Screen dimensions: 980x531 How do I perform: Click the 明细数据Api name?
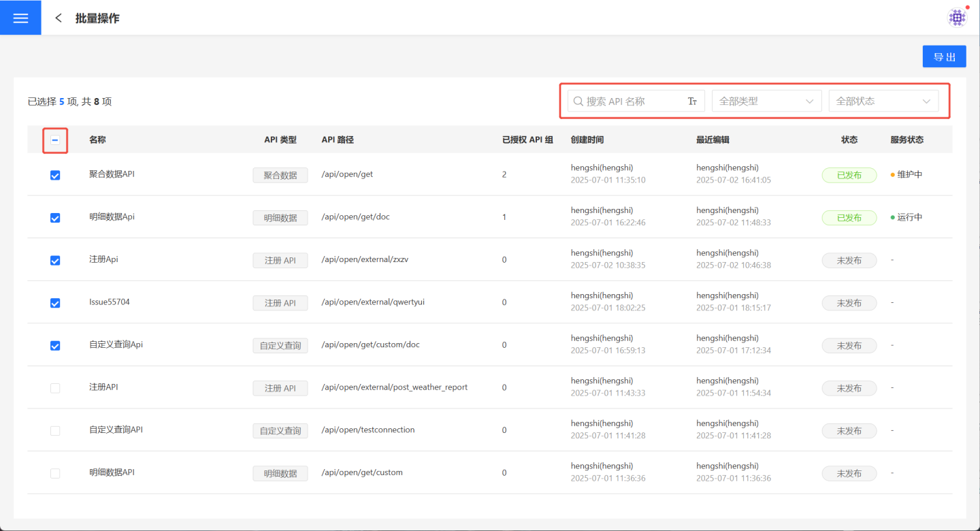click(112, 217)
